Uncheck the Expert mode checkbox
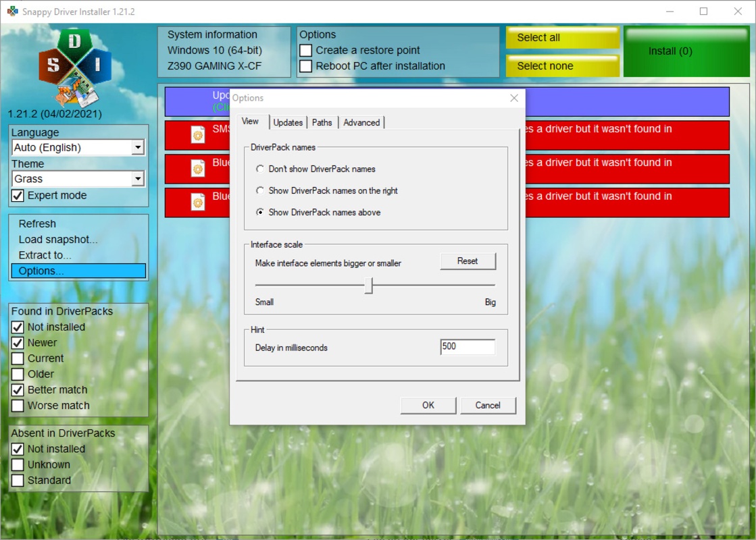This screenshot has height=540, width=756. [17, 195]
